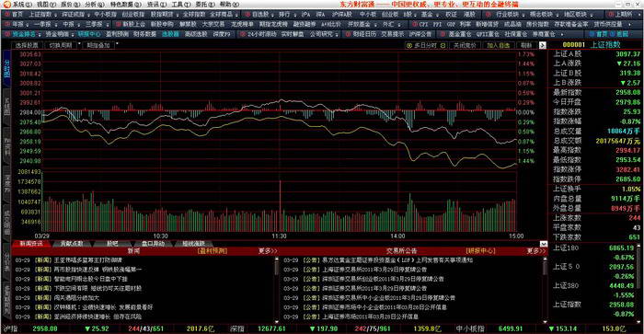
Task: Click the right index panel scrollbar
Action: click(x=639, y=283)
